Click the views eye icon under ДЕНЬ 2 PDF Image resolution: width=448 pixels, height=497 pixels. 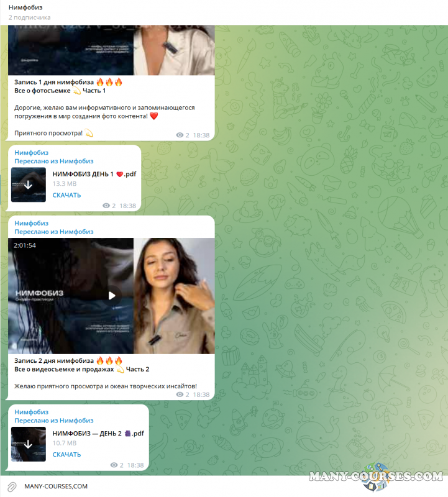[x=114, y=465]
